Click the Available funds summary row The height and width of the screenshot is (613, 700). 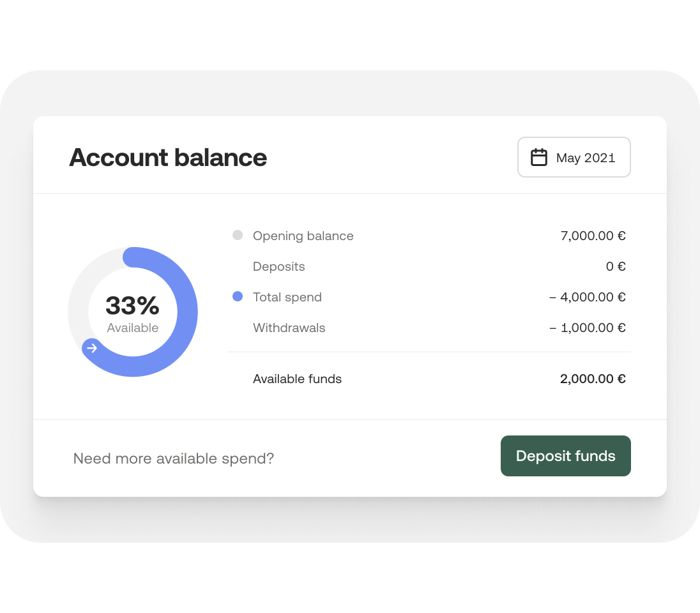coord(297,379)
